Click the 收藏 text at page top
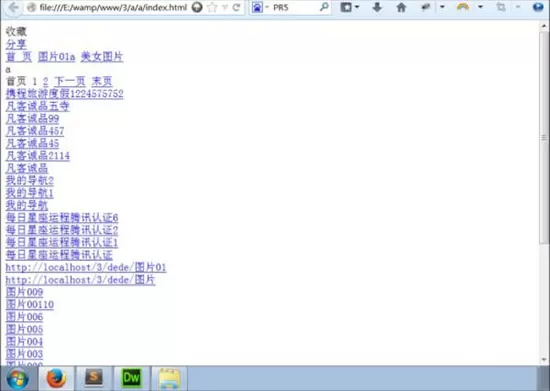Image resolution: width=550 pixels, height=391 pixels. click(x=16, y=32)
